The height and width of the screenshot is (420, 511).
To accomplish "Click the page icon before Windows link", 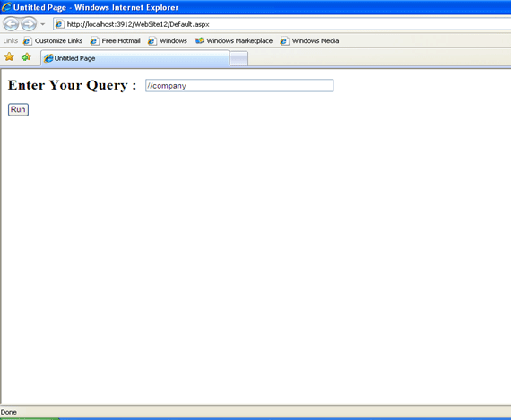I will pyautogui.click(x=152, y=41).
